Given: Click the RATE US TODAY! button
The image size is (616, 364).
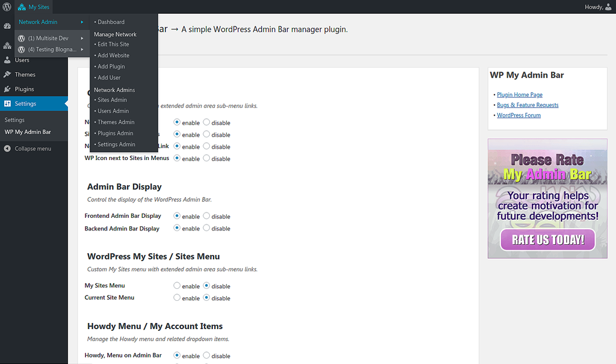Looking at the screenshot, I should (x=547, y=239).
